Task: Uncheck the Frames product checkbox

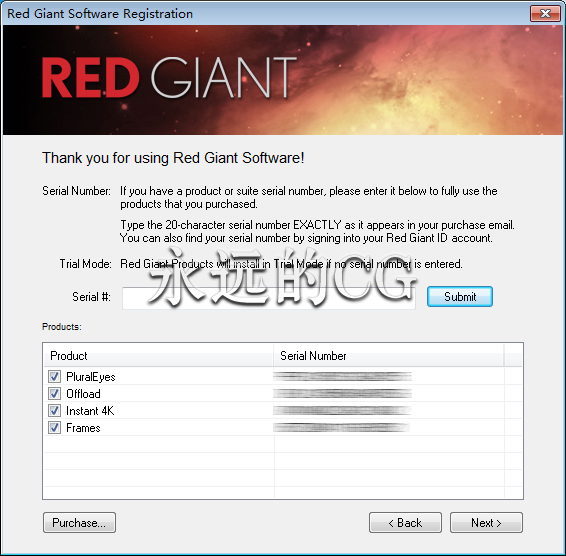Action: coord(55,428)
